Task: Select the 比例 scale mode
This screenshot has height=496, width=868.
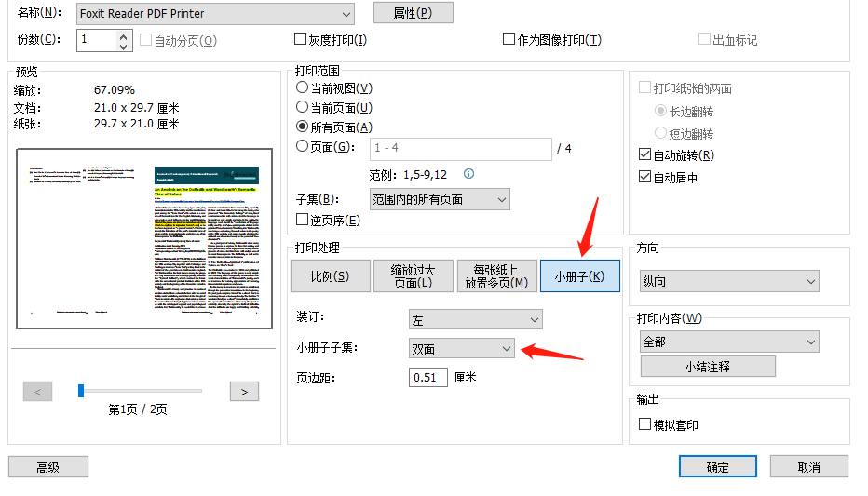Action: [330, 276]
